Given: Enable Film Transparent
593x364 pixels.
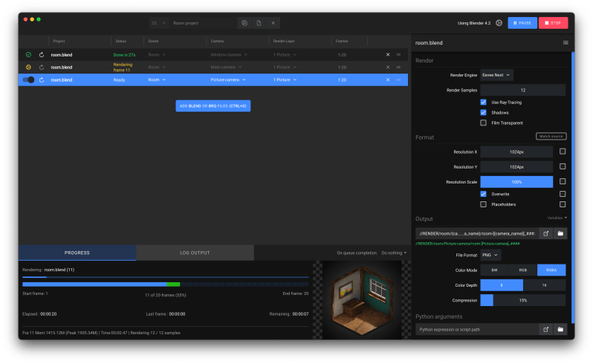Looking at the screenshot, I should coord(483,123).
